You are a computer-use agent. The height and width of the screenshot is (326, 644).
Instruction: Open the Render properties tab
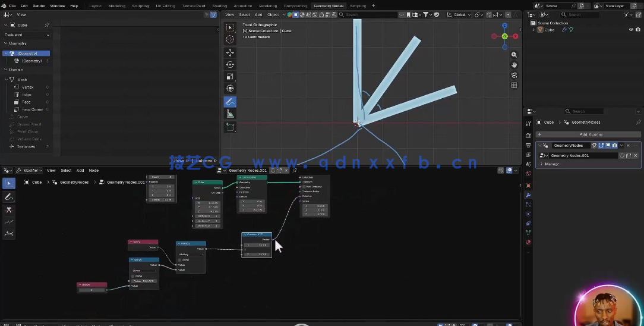click(528, 135)
